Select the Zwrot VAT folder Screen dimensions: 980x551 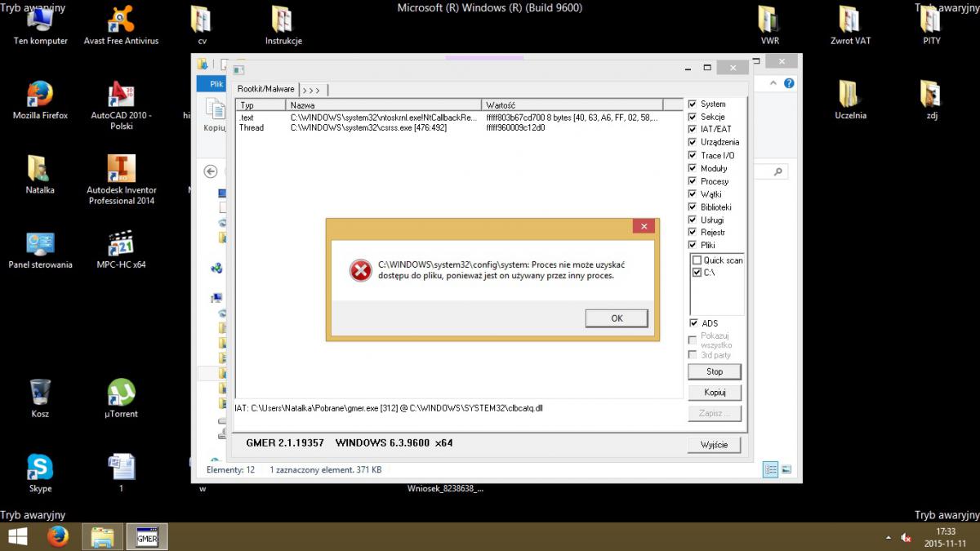[850, 24]
